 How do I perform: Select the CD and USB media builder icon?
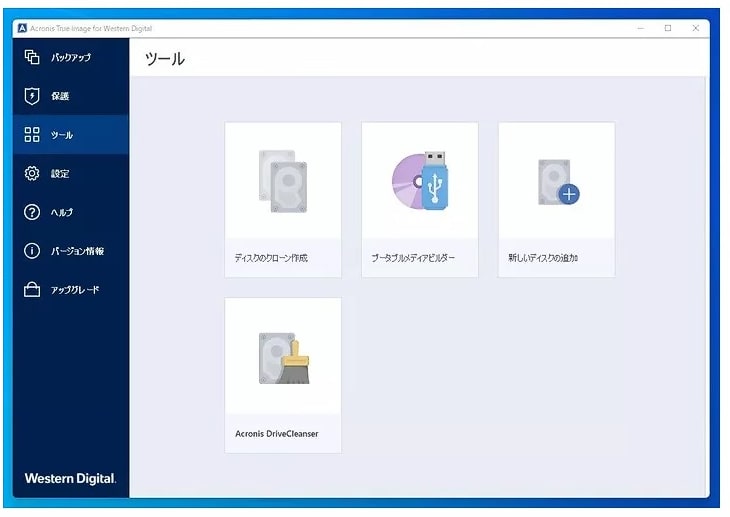coord(419,181)
